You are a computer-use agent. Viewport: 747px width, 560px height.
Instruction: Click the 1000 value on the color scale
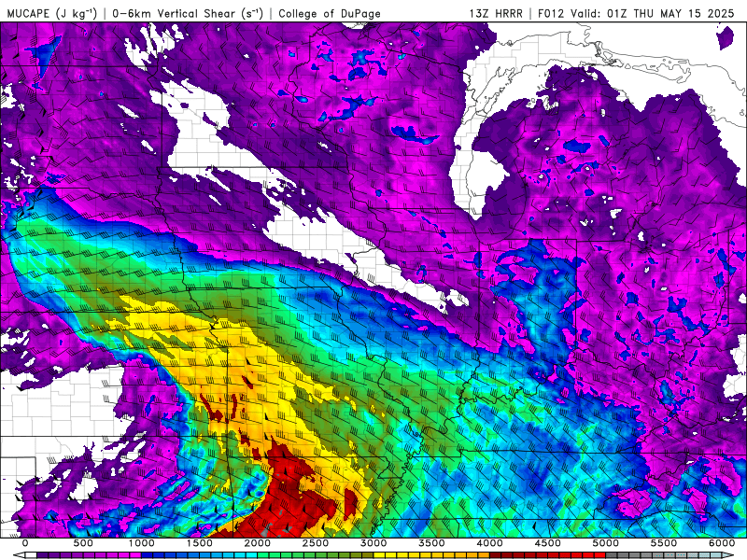pyautogui.click(x=141, y=543)
